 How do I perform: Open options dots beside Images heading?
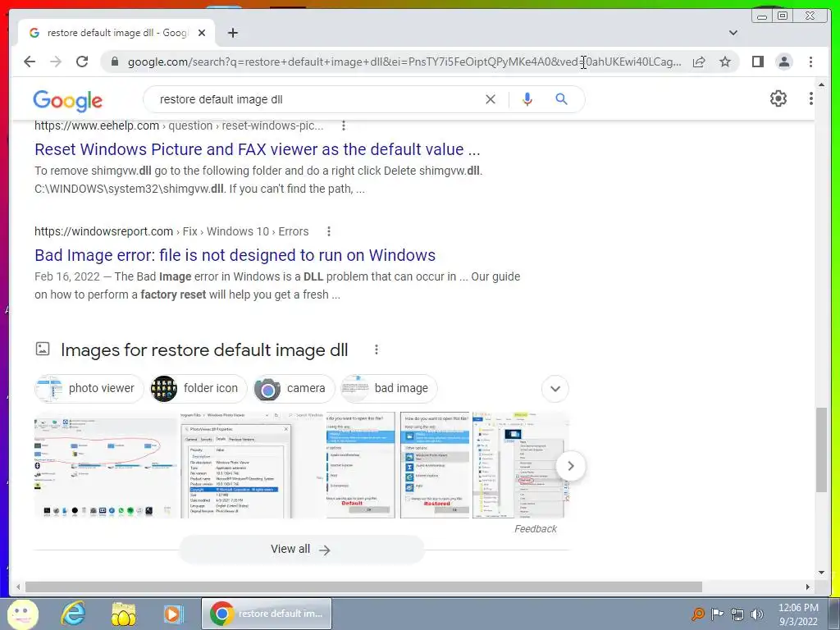click(376, 349)
